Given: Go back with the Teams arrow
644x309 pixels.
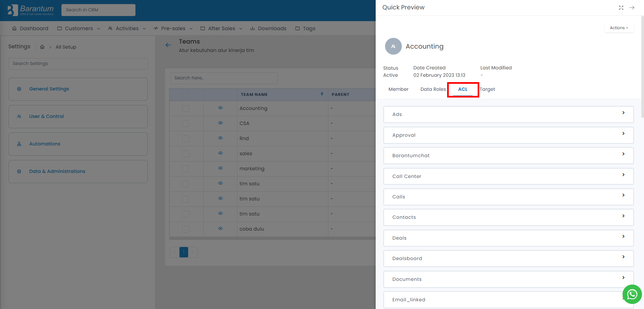Looking at the screenshot, I should click(x=168, y=45).
